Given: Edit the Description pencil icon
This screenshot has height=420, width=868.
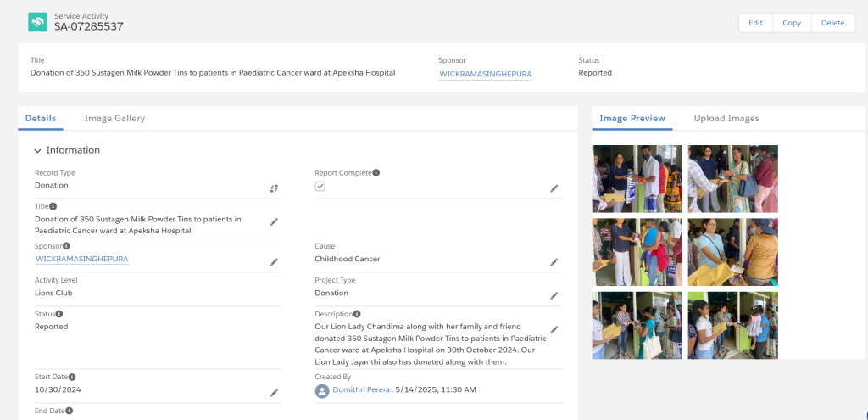Looking at the screenshot, I should point(554,329).
